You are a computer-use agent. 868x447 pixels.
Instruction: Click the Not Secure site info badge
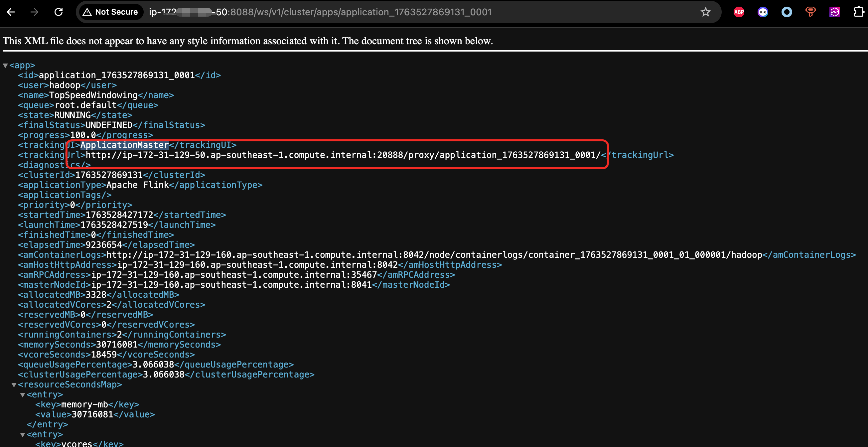(110, 12)
